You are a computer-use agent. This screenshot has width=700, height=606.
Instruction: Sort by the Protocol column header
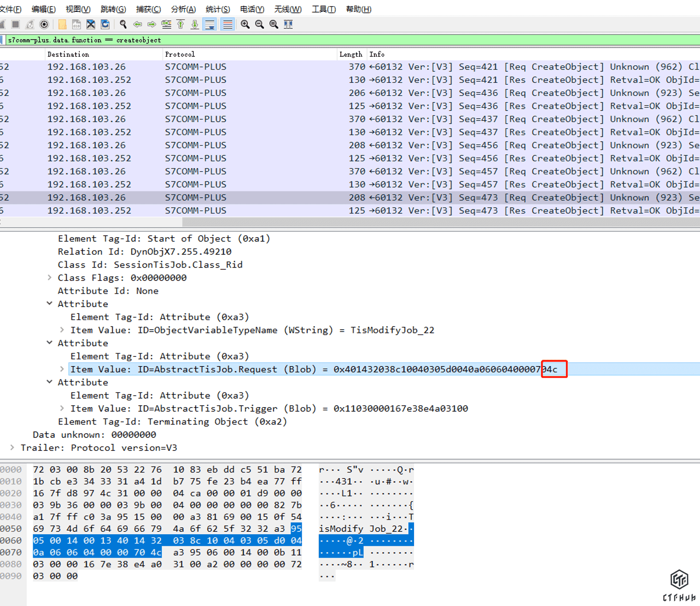[180, 54]
